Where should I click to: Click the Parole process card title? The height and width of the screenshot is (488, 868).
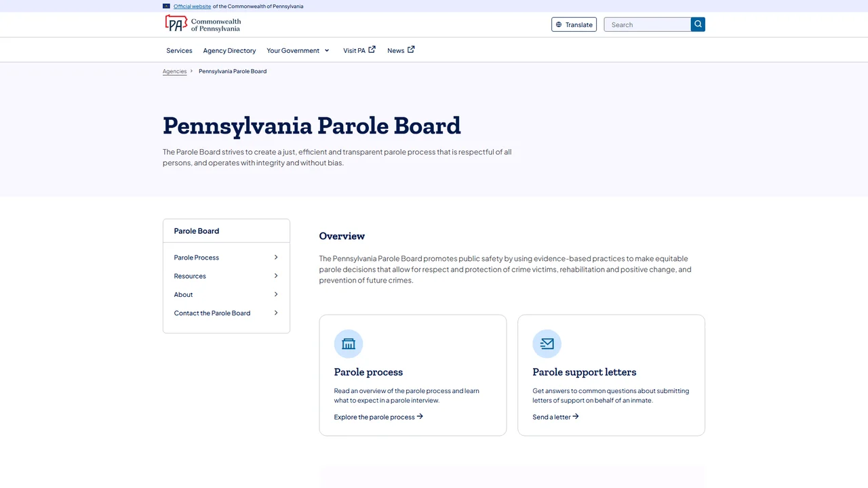tap(368, 372)
